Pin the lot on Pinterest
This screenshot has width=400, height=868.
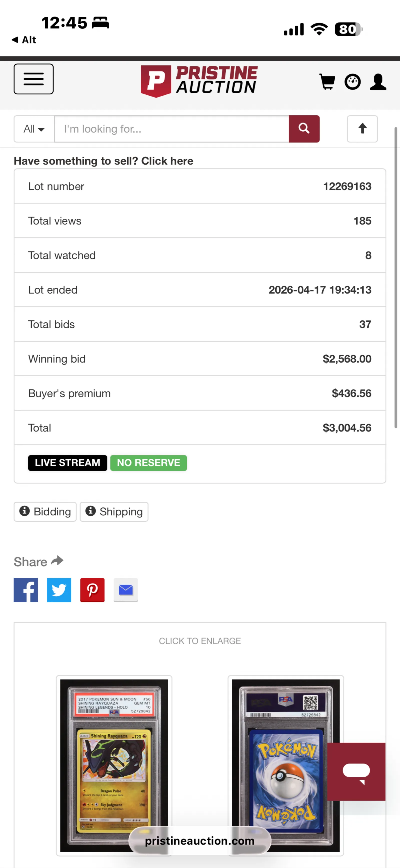92,590
